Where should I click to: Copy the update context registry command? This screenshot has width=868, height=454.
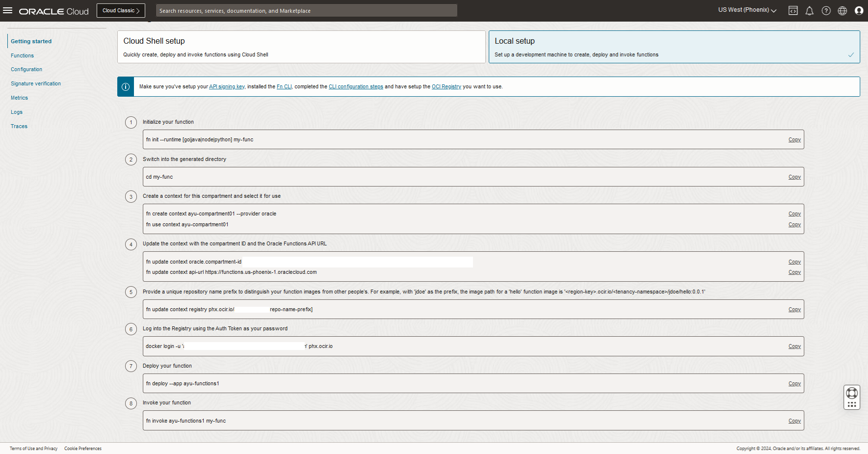tap(794, 310)
